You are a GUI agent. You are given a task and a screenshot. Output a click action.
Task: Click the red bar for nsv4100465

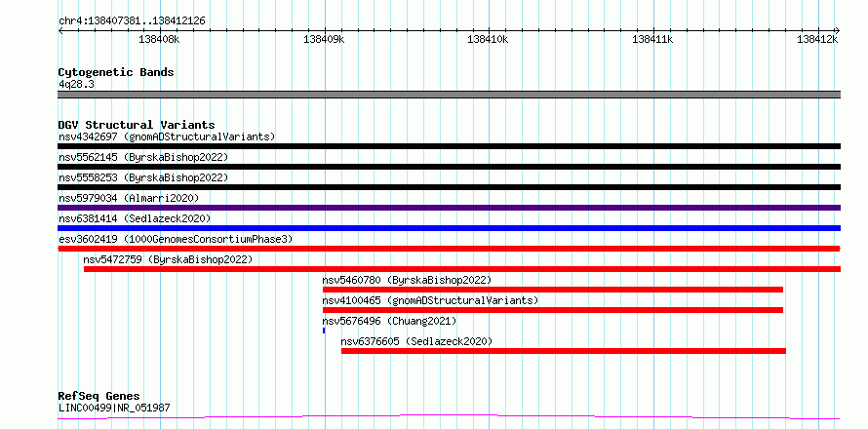coord(553,310)
